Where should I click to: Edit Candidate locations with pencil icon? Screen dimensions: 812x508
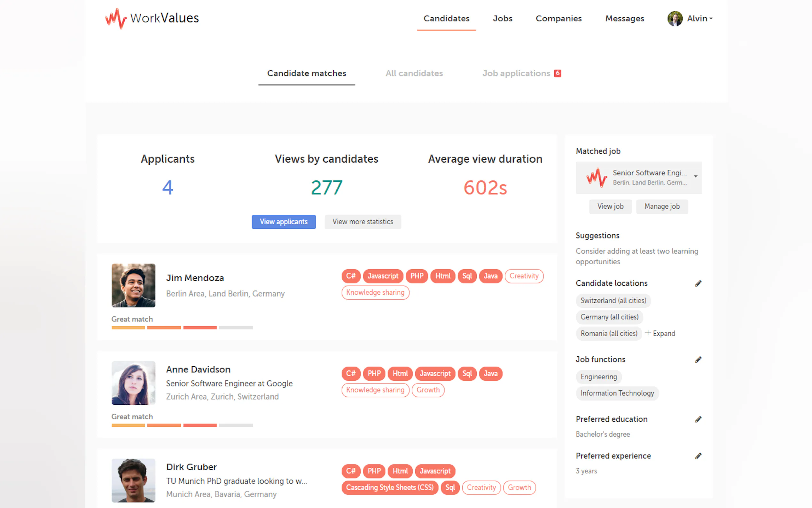coord(698,283)
